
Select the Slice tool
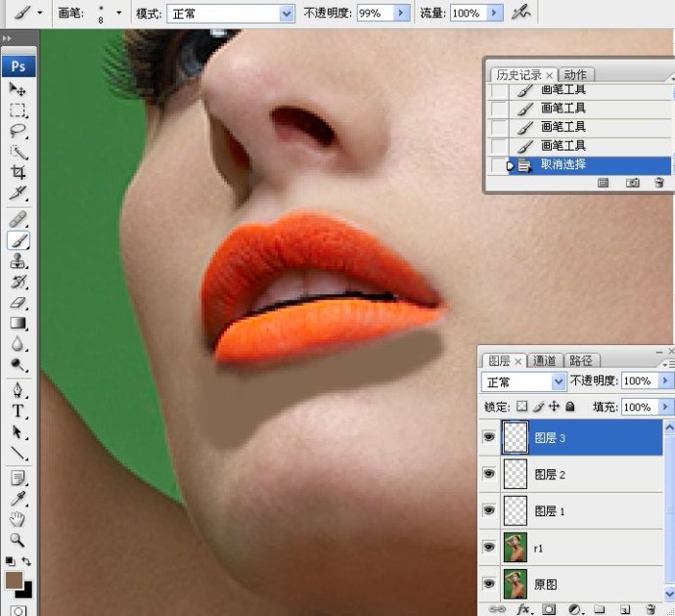18,193
